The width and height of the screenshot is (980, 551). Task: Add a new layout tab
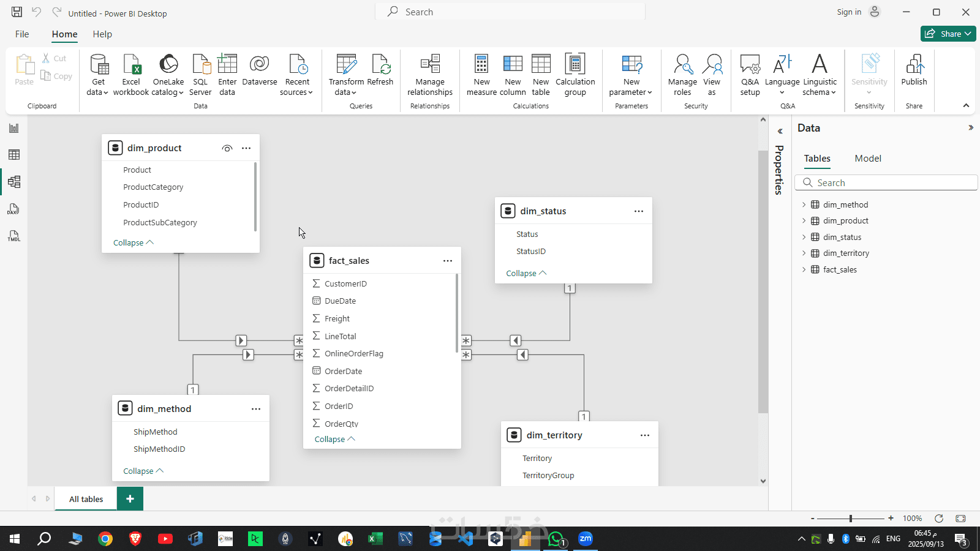(130, 499)
